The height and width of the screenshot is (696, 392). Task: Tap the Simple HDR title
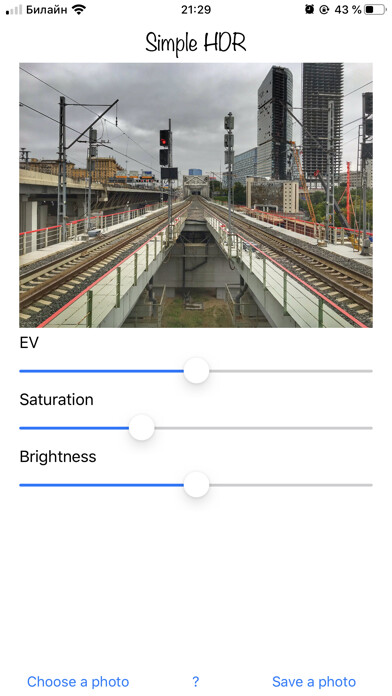[196, 43]
